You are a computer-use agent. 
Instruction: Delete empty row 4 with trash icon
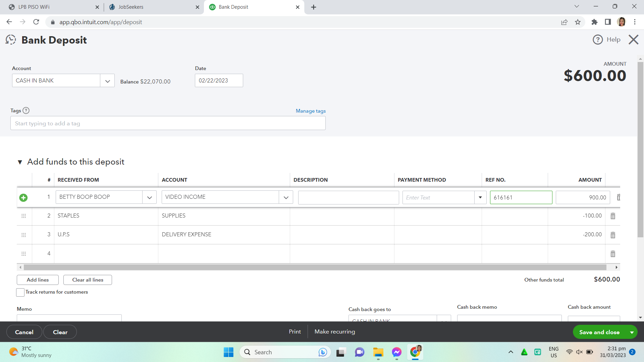click(613, 254)
